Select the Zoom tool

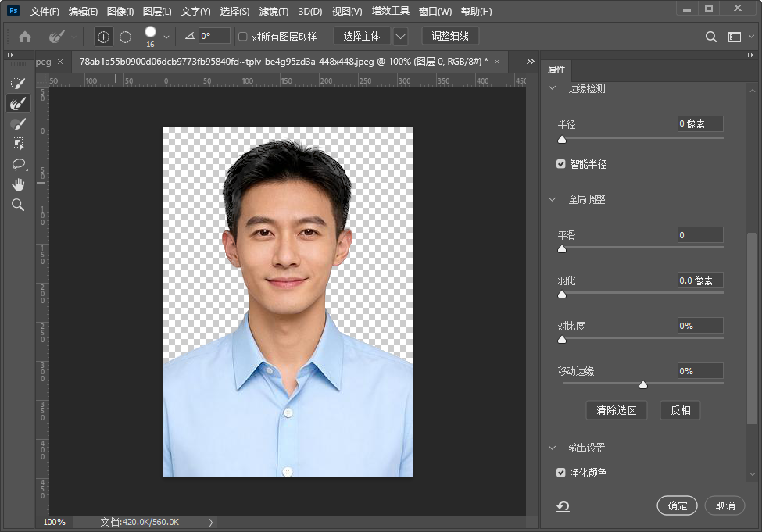click(18, 205)
